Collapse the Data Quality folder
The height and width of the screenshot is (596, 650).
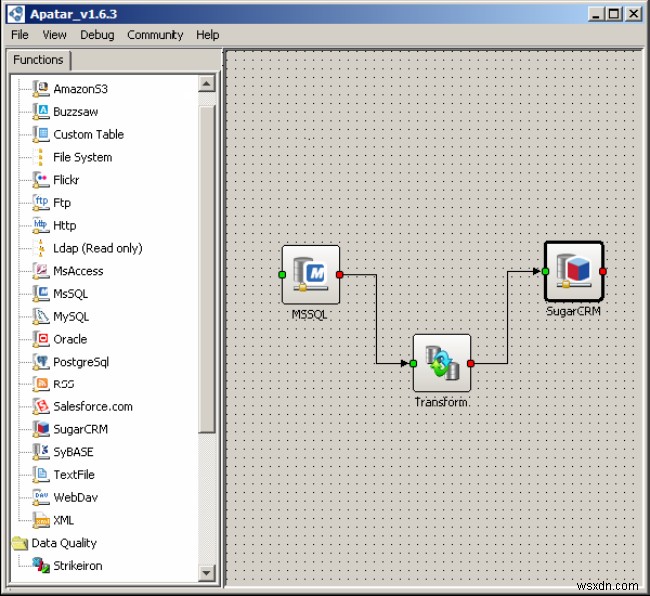(19, 543)
